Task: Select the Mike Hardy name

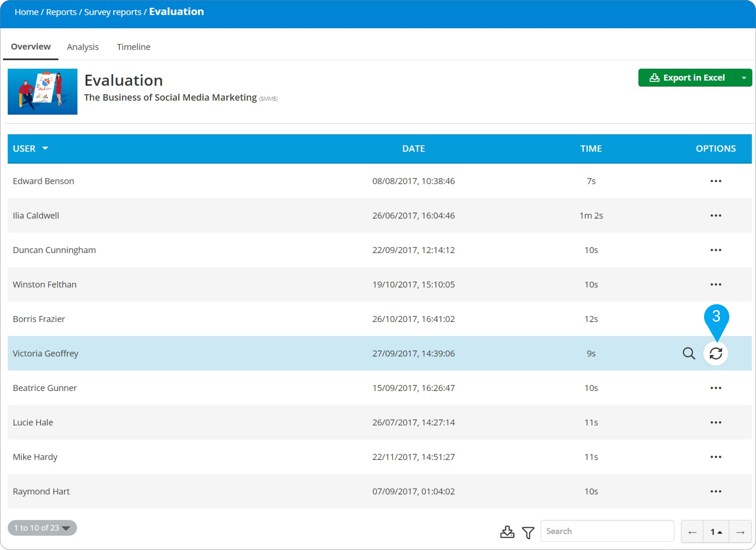Action: coord(35,457)
